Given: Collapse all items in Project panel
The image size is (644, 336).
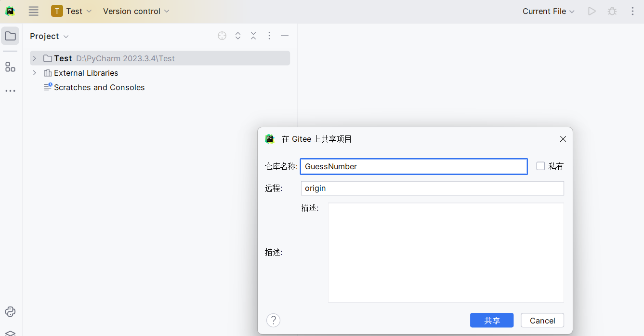Looking at the screenshot, I should tap(253, 36).
